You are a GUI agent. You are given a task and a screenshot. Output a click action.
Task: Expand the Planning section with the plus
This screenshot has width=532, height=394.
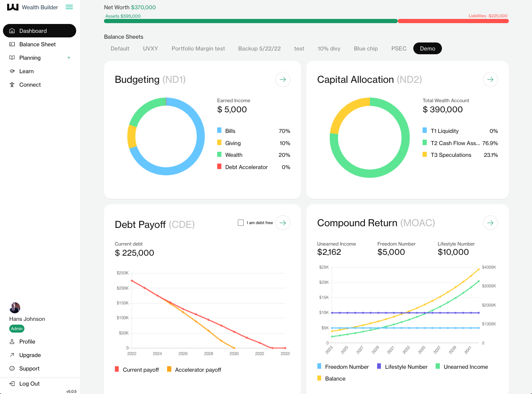69,58
